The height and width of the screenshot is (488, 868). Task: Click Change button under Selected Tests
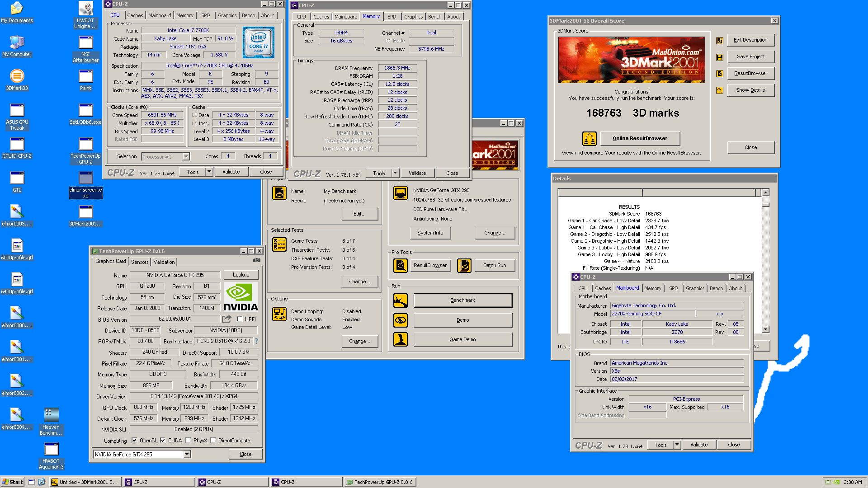(x=359, y=282)
